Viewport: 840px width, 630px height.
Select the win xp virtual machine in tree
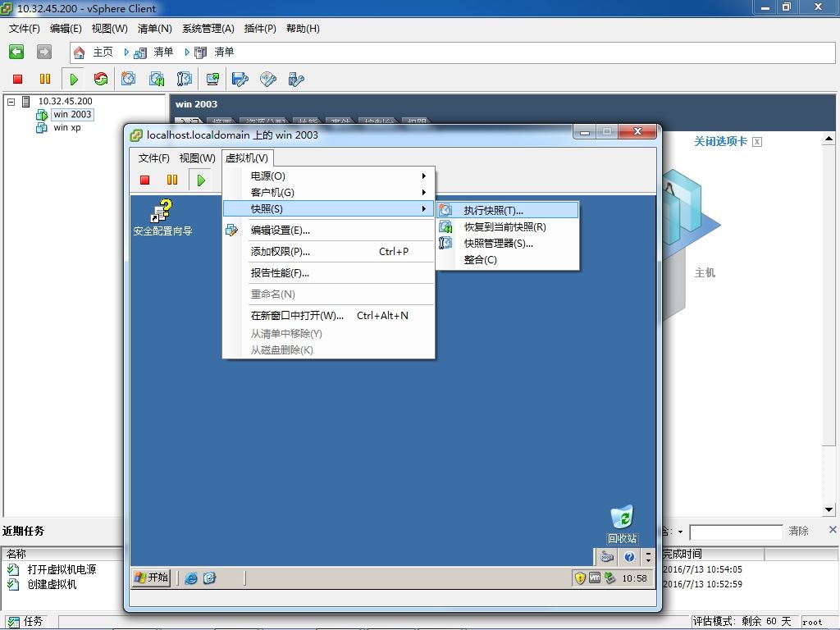pyautogui.click(x=67, y=127)
